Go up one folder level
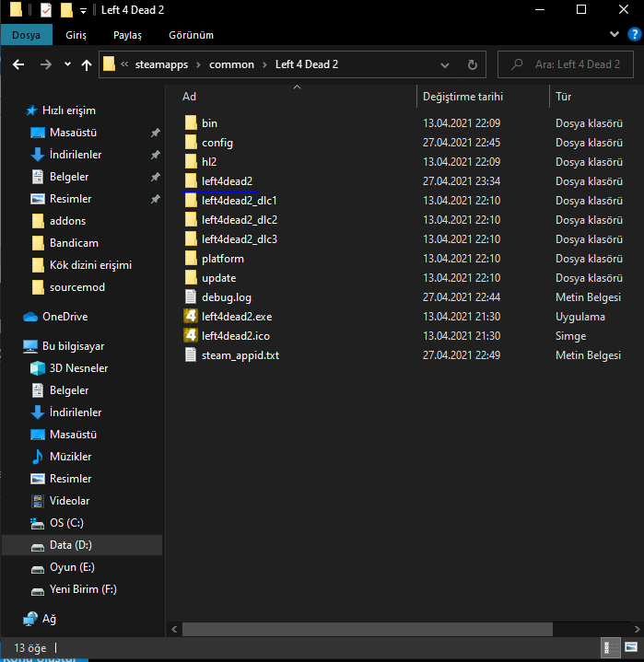The width and height of the screenshot is (644, 662). (x=87, y=64)
